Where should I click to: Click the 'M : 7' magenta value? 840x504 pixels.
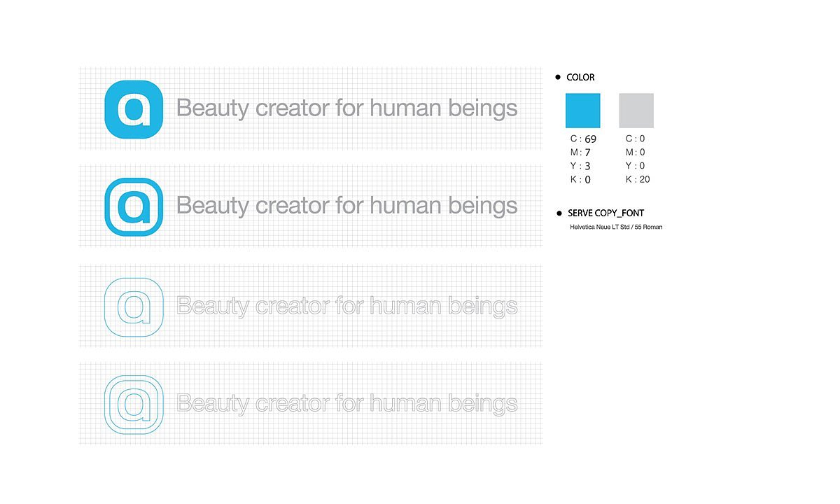580,153
